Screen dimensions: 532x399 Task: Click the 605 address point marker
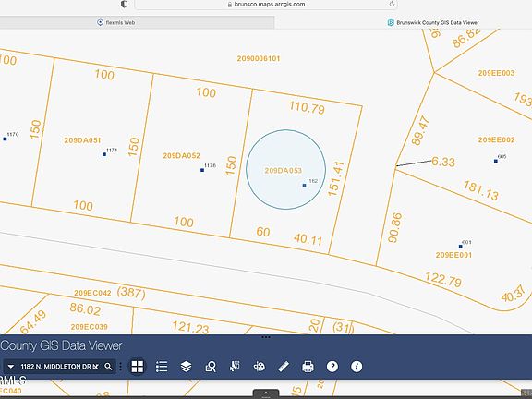(x=496, y=161)
